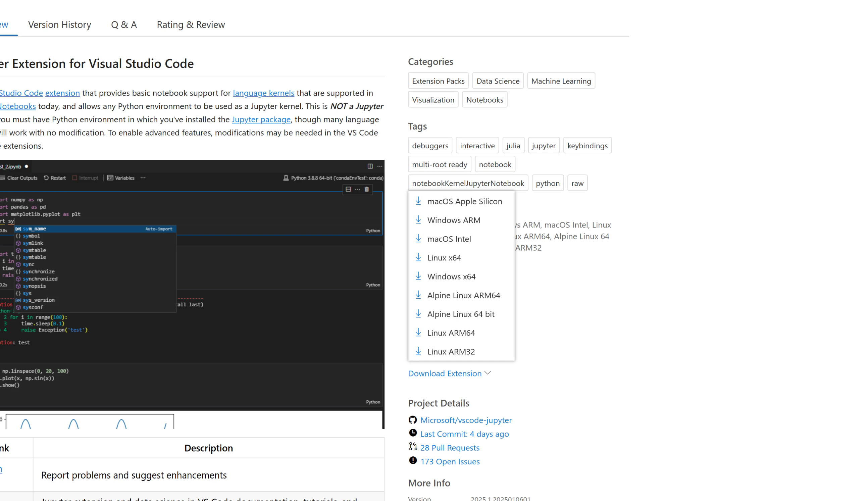The width and height of the screenshot is (868, 501).
Task: Click the download arrow beside Linux x64
Action: [418, 257]
